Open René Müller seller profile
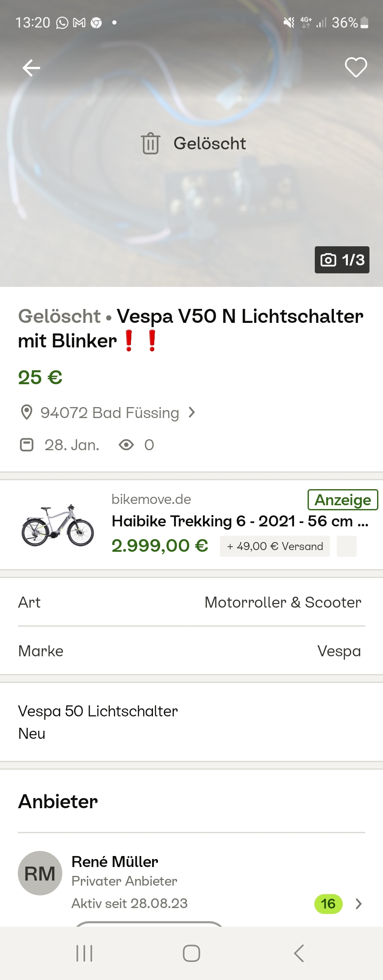 [115, 862]
